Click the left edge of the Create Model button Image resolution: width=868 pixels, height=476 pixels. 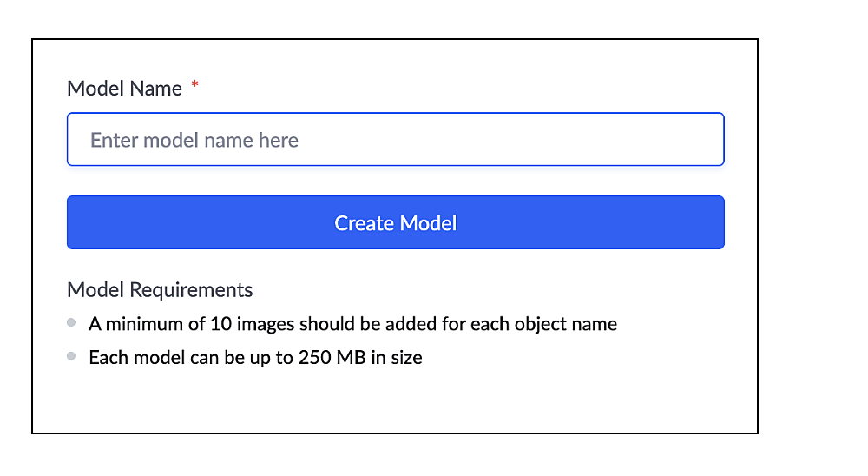[x=80, y=223]
